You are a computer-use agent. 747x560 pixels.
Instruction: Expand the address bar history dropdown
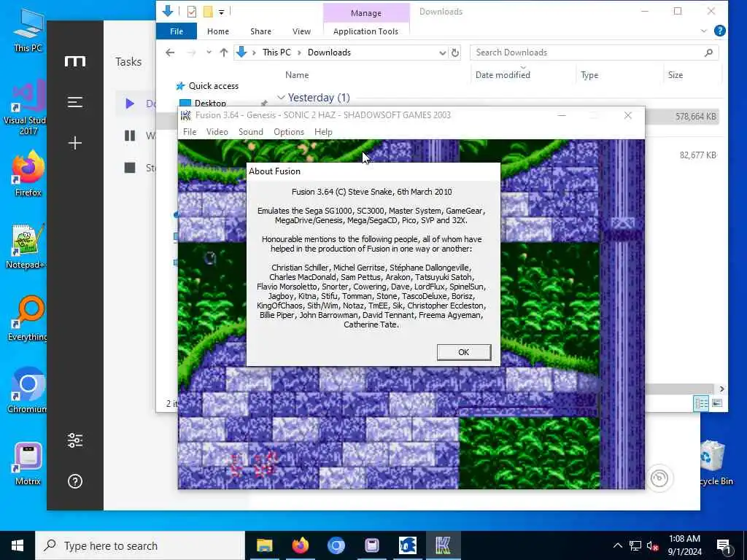[x=442, y=52]
